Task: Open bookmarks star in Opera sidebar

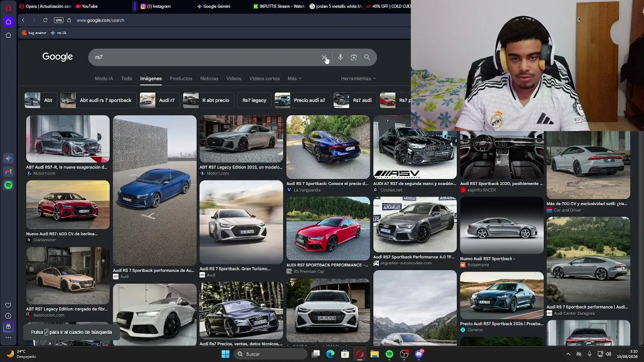Action: (8, 35)
